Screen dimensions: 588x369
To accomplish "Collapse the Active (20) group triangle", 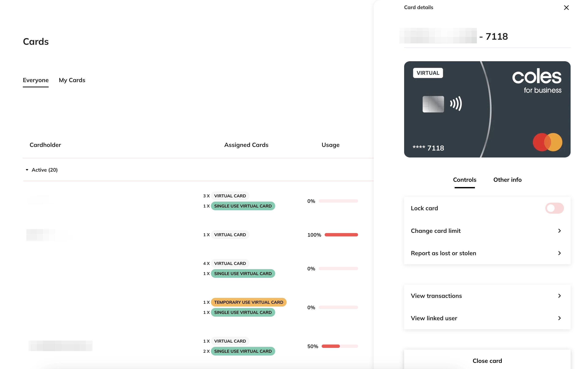I will click(x=27, y=170).
